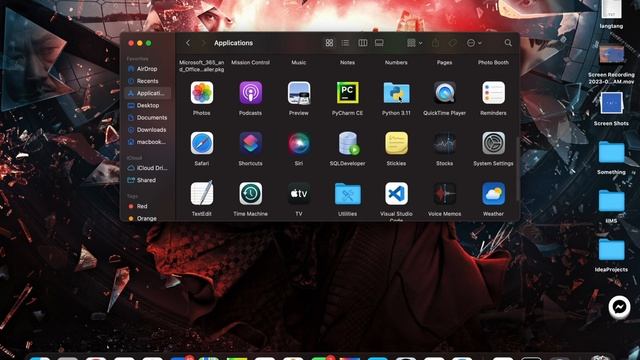Viewport: 640px width, 360px height.
Task: Select the Preview app icon
Action: [x=299, y=93]
